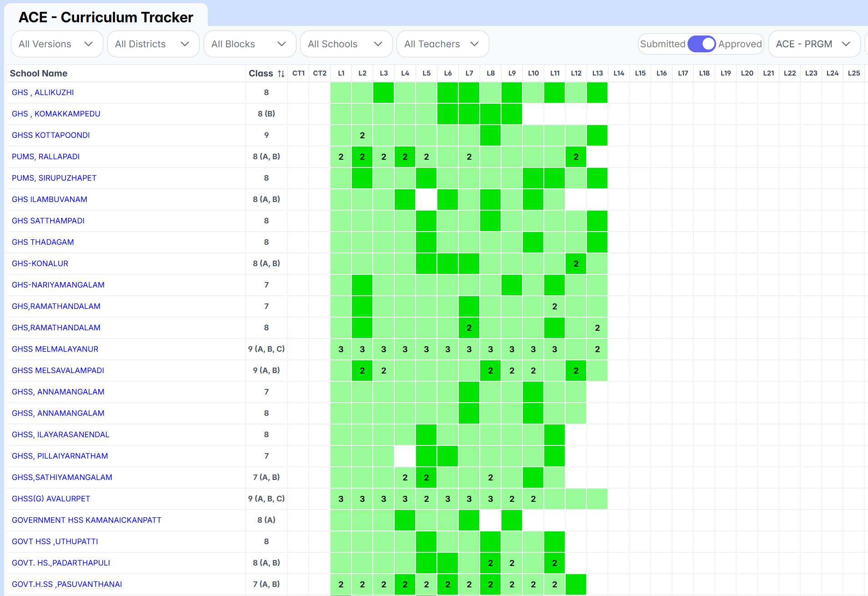868x596 pixels.
Task: Click the L1 lesson column header
Action: [341, 73]
